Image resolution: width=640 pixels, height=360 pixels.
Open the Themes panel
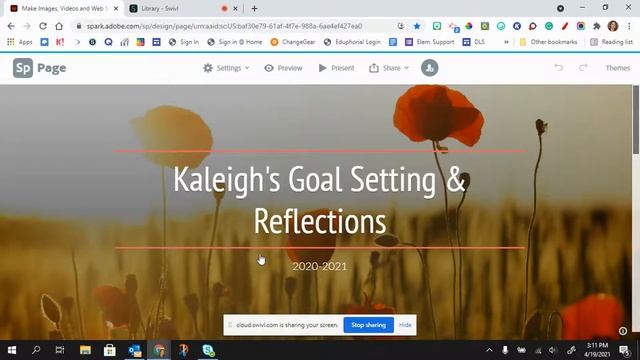[x=618, y=68]
